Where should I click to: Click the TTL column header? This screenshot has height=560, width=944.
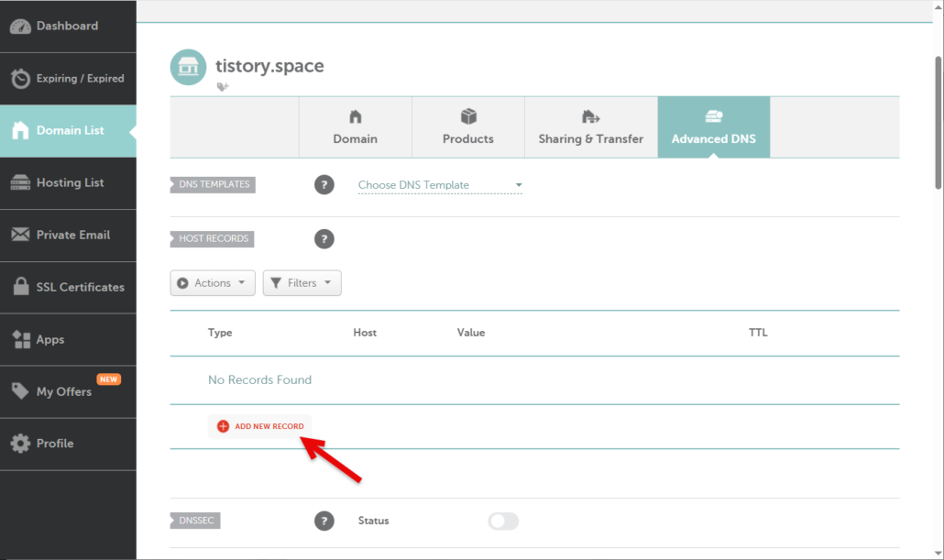(x=758, y=333)
